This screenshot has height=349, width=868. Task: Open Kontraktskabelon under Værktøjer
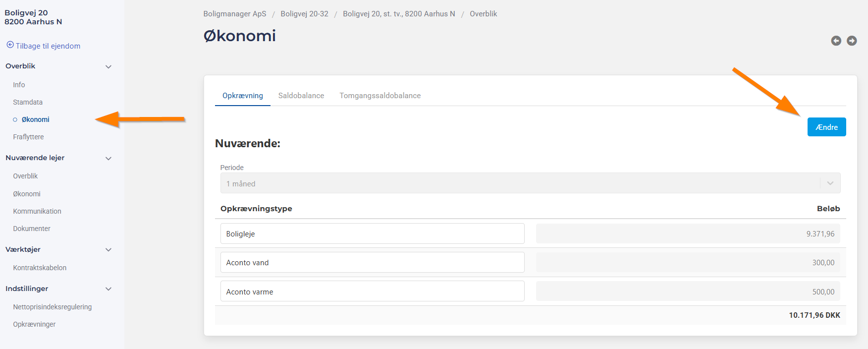pyautogui.click(x=40, y=268)
